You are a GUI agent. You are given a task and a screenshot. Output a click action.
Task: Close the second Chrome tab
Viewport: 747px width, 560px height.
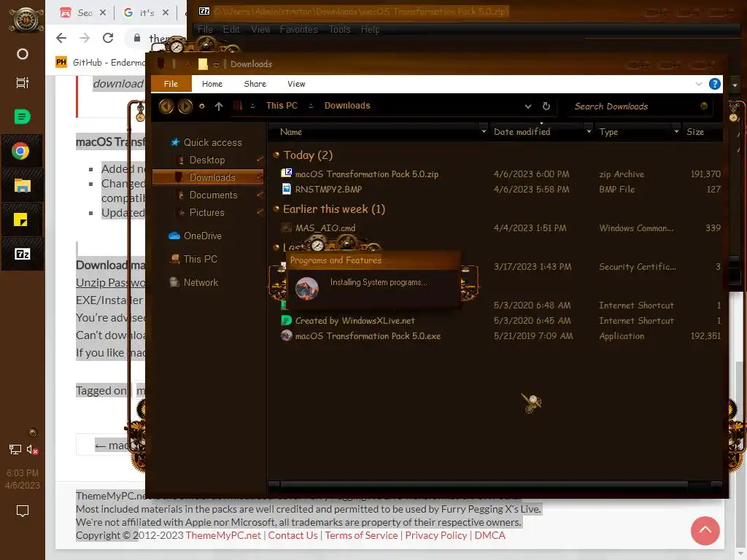(x=166, y=13)
